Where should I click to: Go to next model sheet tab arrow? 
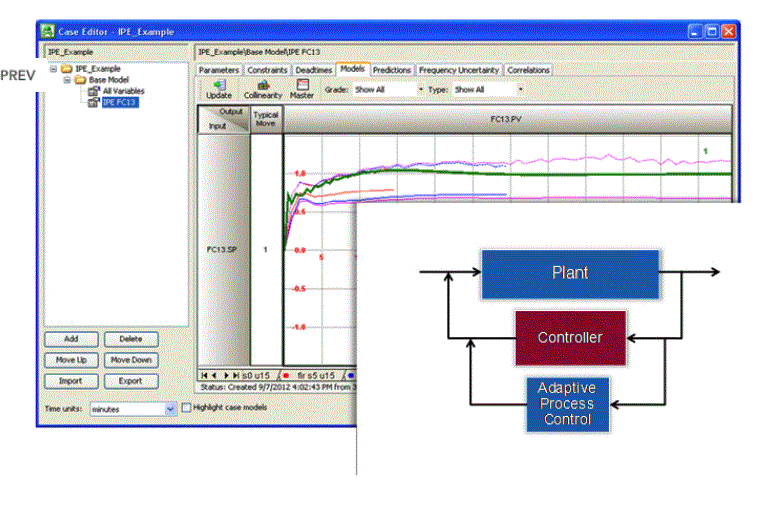pos(226,375)
